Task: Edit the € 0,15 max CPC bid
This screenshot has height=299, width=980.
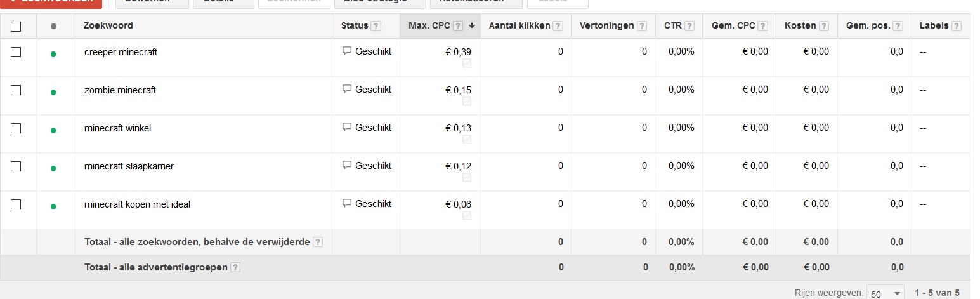Action: [458, 90]
